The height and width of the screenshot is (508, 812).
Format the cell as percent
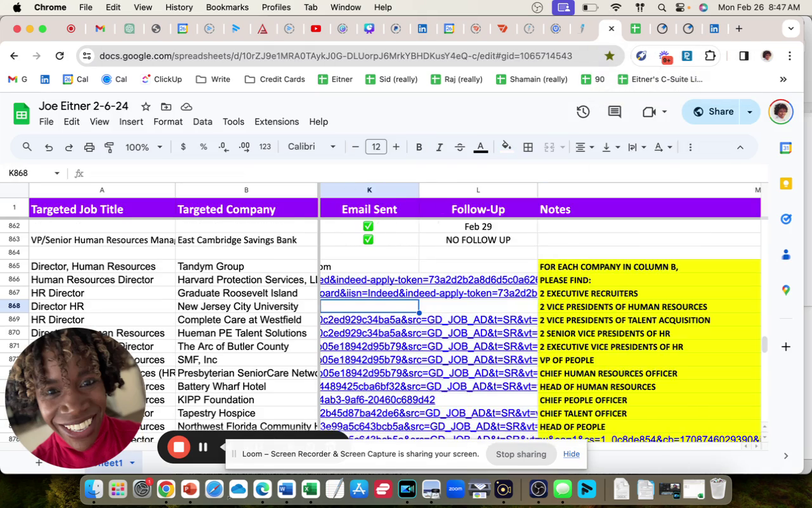204,147
